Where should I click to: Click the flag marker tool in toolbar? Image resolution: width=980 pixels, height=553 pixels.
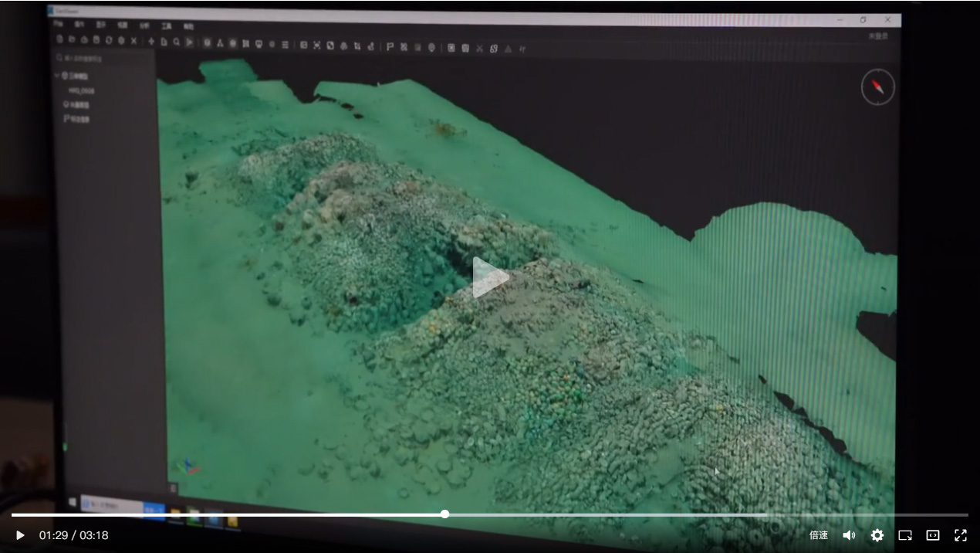[x=390, y=46]
